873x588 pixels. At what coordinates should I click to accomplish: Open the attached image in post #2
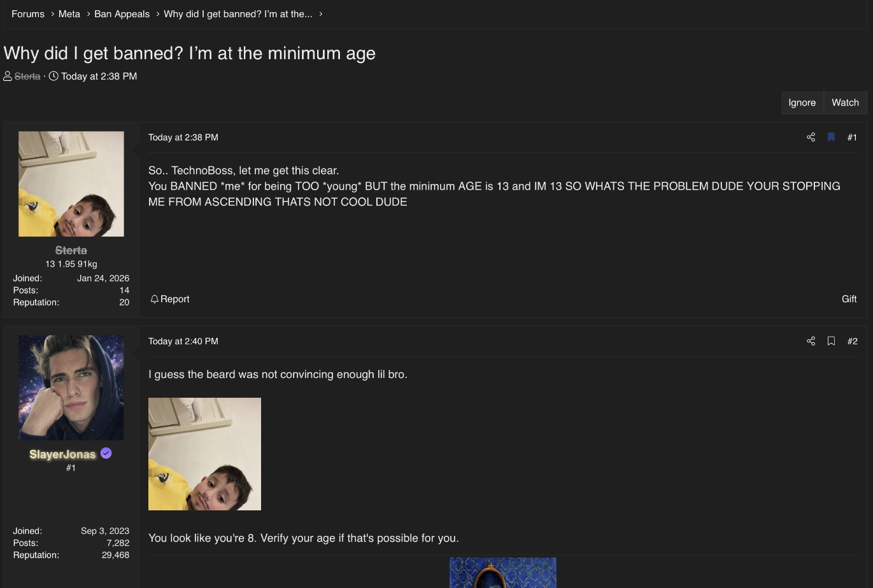204,454
